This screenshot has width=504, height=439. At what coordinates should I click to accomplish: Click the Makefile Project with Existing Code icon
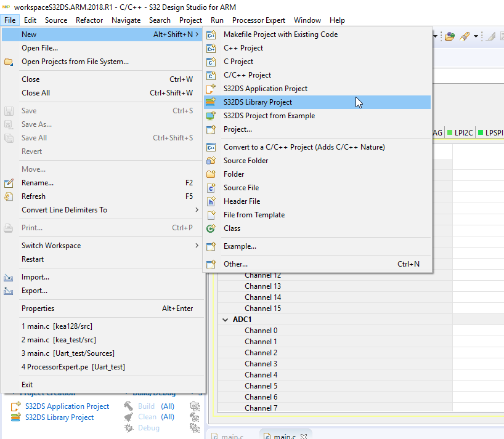(211, 34)
